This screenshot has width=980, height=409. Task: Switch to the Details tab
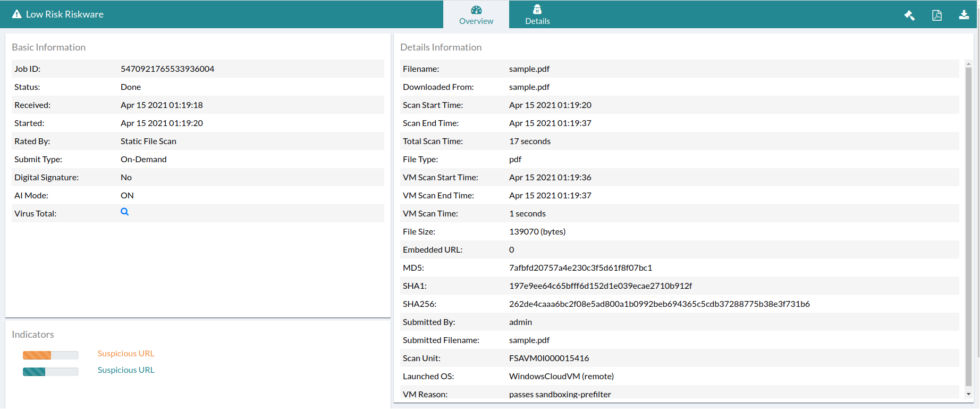point(537,15)
